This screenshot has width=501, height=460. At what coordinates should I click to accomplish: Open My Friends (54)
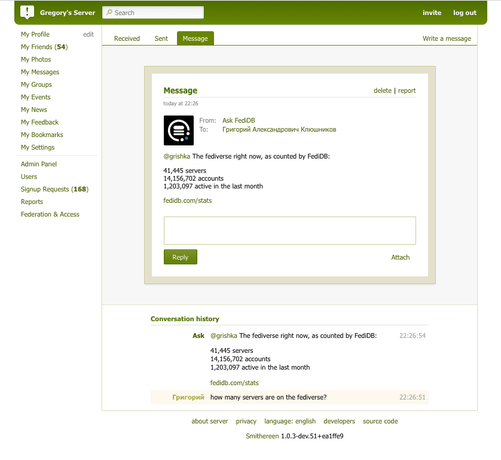tap(44, 47)
